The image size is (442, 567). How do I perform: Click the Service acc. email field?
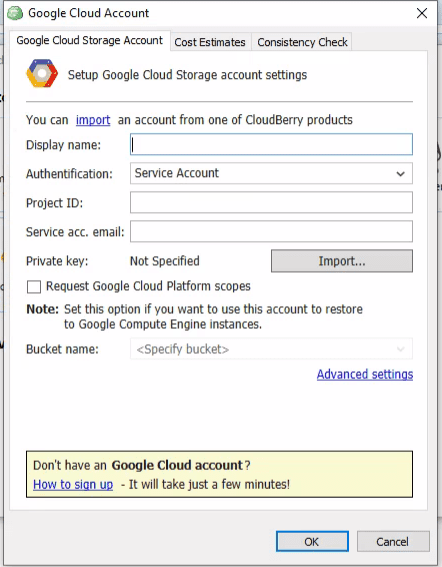(x=271, y=231)
